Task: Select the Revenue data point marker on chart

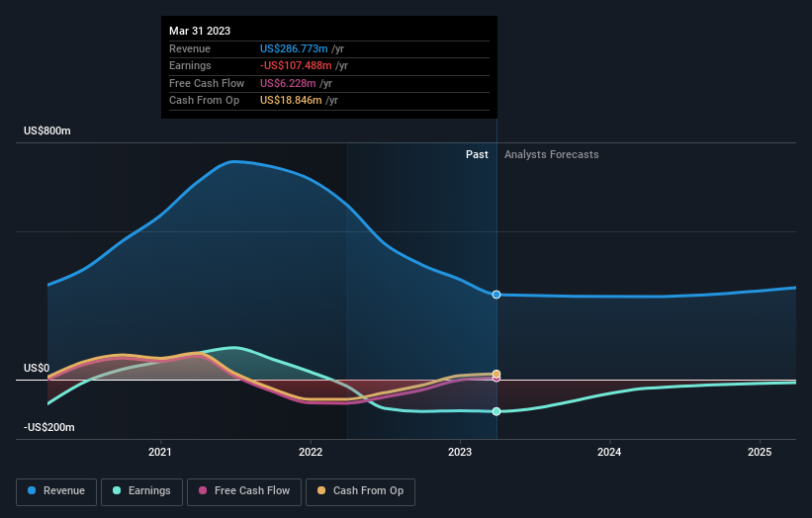Action: (x=496, y=295)
